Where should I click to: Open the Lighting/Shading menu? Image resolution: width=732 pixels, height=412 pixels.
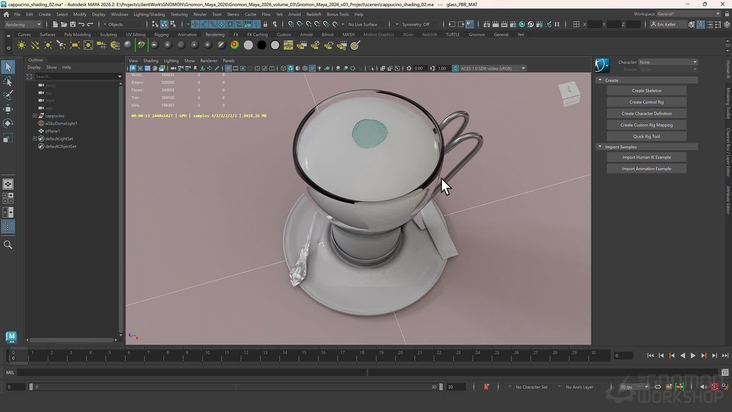pos(149,15)
